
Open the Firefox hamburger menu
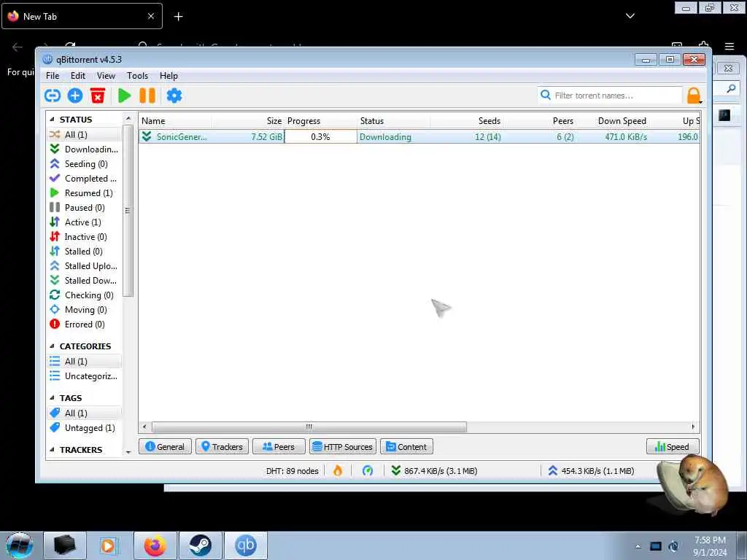[729, 46]
